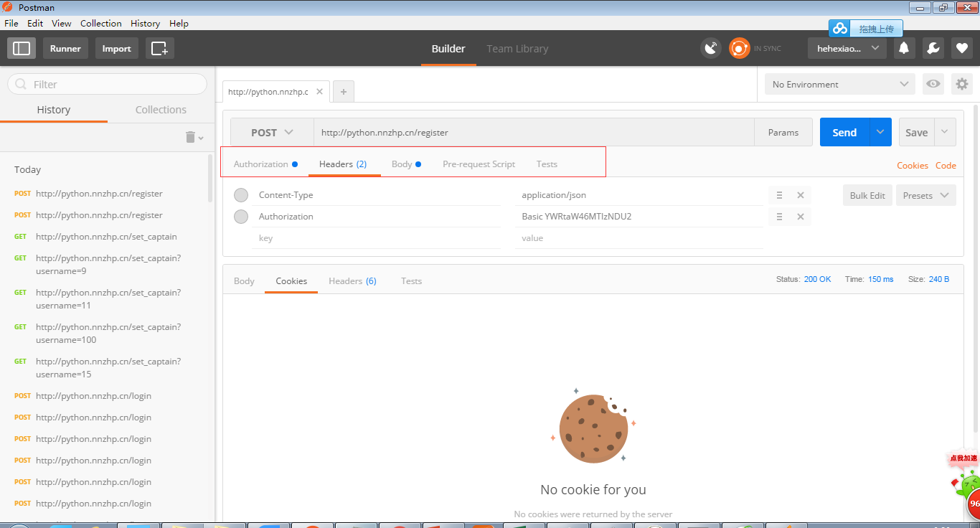Switch to the Collections tab
The image size is (980, 528).
coord(161,110)
